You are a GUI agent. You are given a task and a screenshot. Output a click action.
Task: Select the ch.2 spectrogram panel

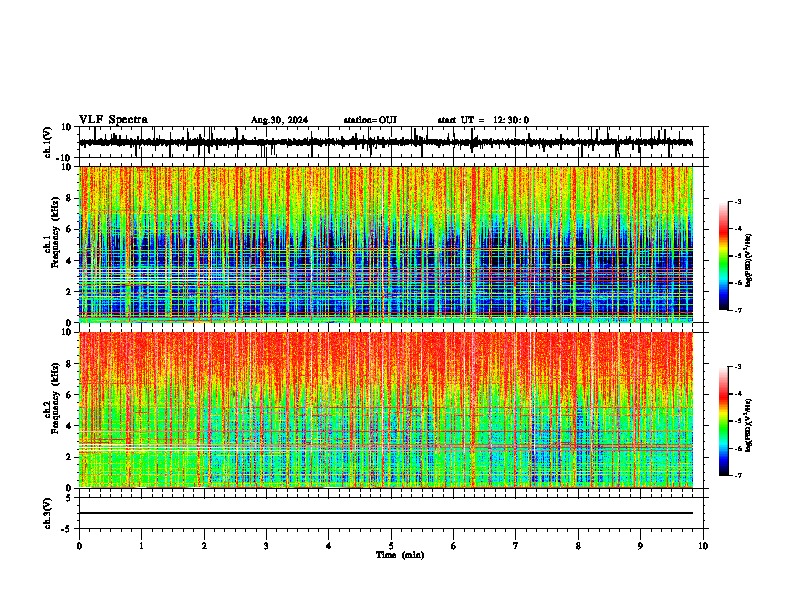point(386,410)
